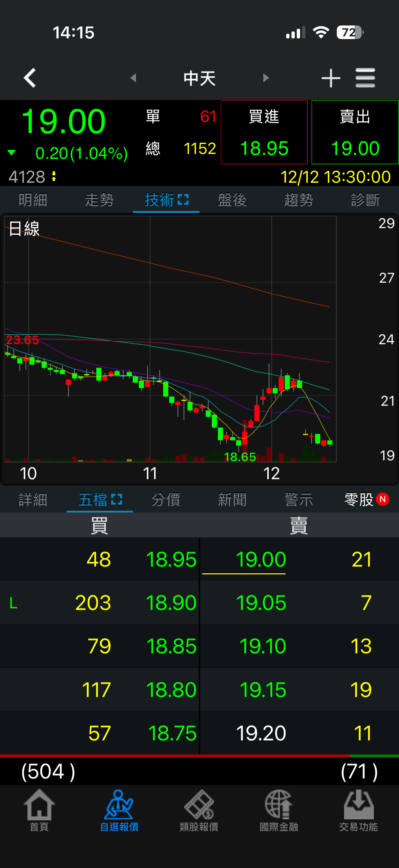Viewport: 399px width, 868px height.
Task: Select ask price 19.05
Action: tap(261, 603)
